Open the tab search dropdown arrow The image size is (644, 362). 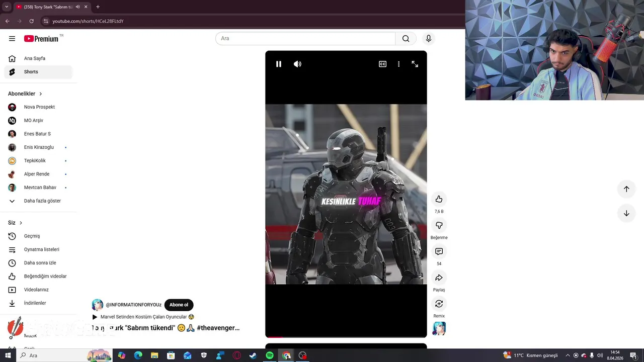click(7, 7)
